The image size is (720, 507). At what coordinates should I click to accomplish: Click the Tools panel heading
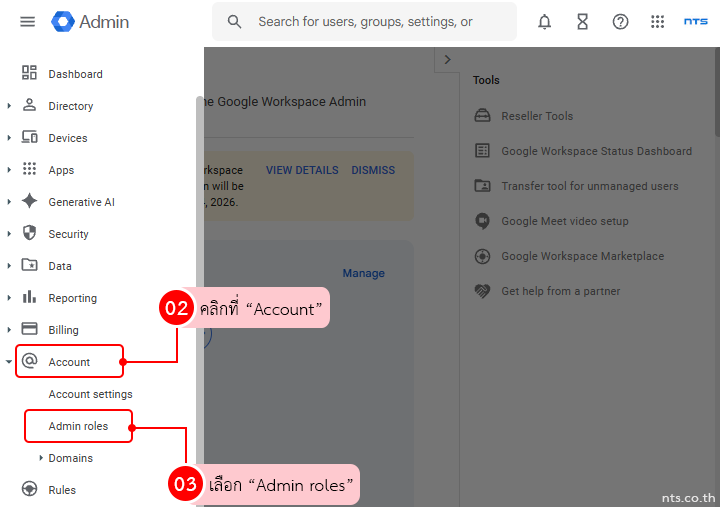coord(486,80)
